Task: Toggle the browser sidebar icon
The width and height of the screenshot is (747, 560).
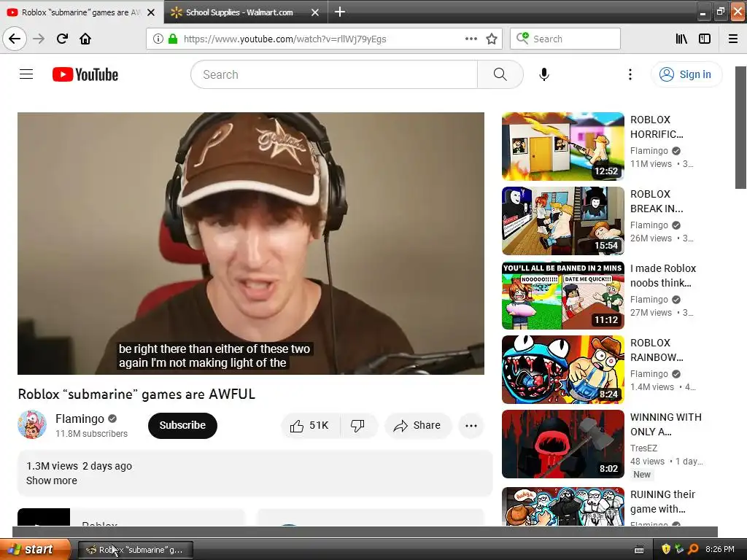Action: tap(705, 39)
